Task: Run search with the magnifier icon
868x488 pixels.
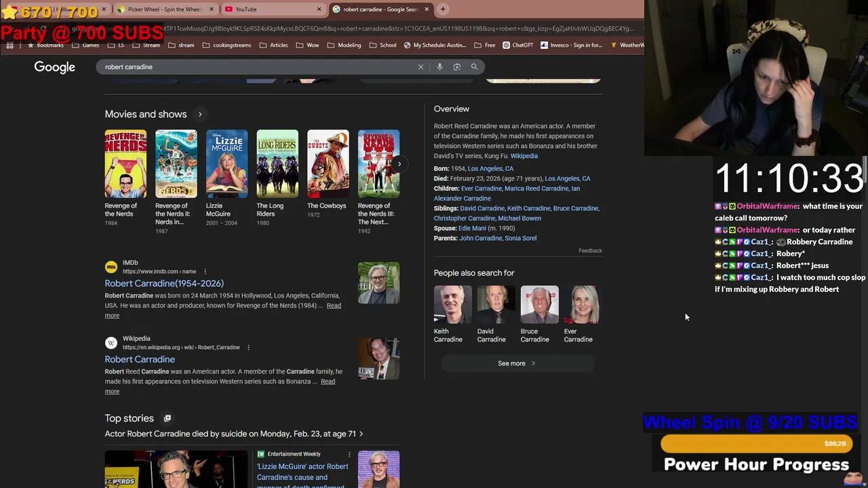Action: point(474,67)
